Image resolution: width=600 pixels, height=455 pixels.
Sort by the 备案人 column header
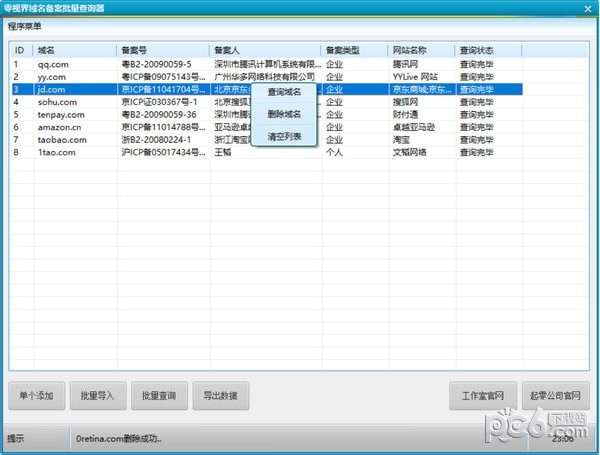point(265,50)
